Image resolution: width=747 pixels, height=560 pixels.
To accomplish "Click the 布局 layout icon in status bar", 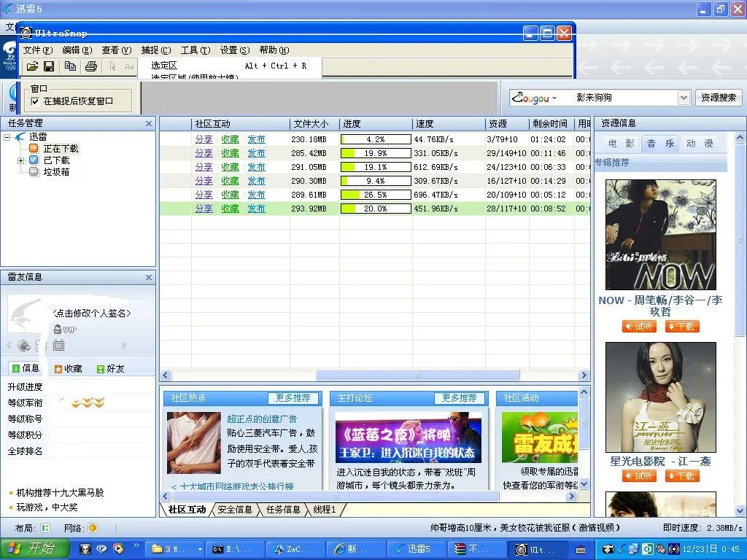I will (x=45, y=528).
